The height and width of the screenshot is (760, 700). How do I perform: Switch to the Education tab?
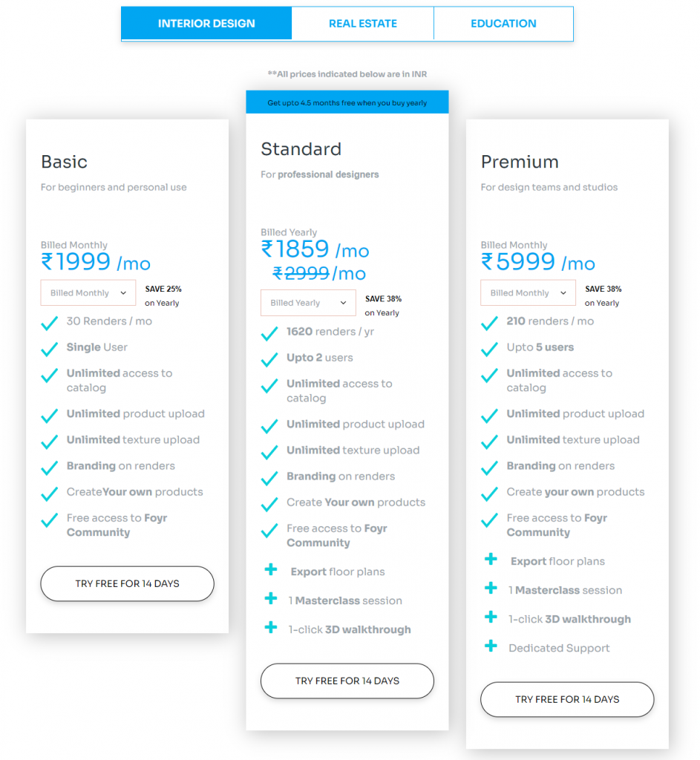pyautogui.click(x=503, y=24)
